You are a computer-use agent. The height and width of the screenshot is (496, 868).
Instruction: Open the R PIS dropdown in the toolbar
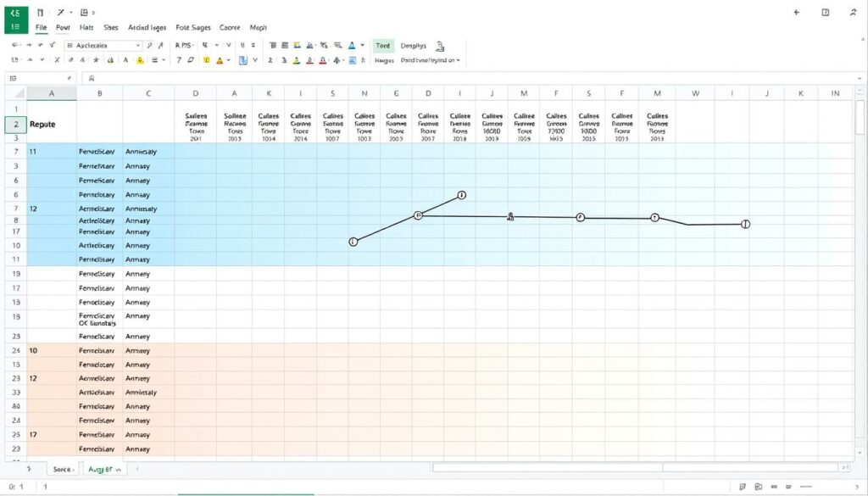pos(184,46)
